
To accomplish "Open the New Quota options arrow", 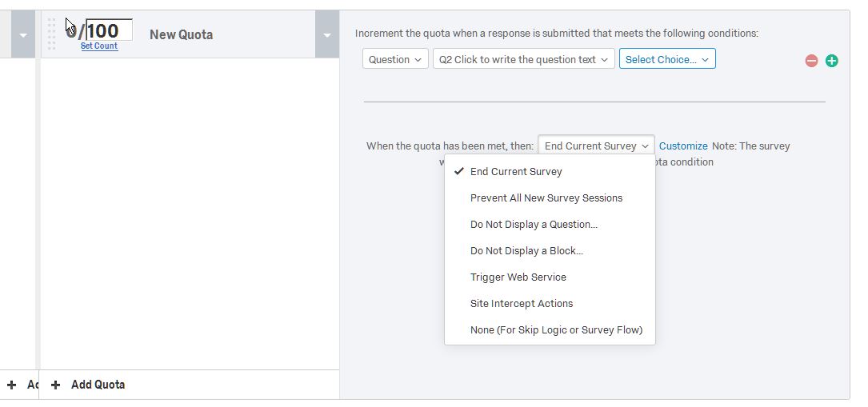I will pos(326,35).
